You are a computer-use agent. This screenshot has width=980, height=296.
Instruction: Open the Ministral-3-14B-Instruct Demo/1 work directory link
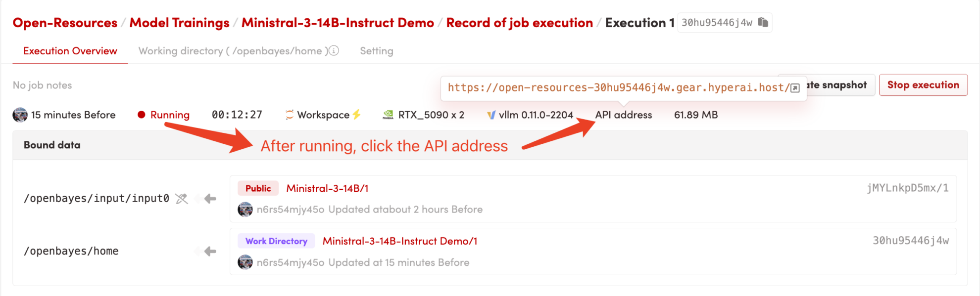point(400,241)
